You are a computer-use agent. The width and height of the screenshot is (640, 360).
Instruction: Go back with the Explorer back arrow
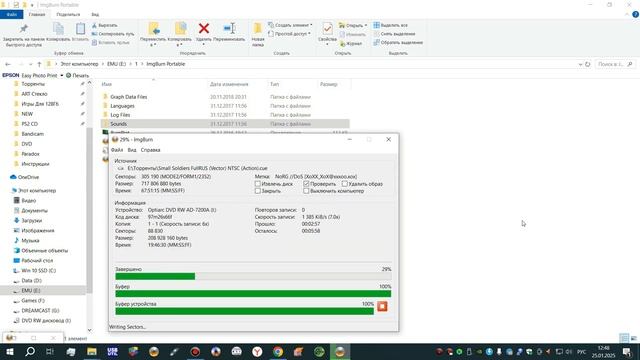click(x=8, y=64)
